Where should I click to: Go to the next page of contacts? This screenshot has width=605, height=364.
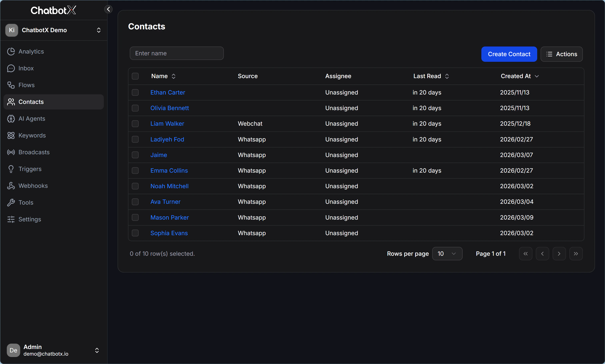[x=559, y=254]
